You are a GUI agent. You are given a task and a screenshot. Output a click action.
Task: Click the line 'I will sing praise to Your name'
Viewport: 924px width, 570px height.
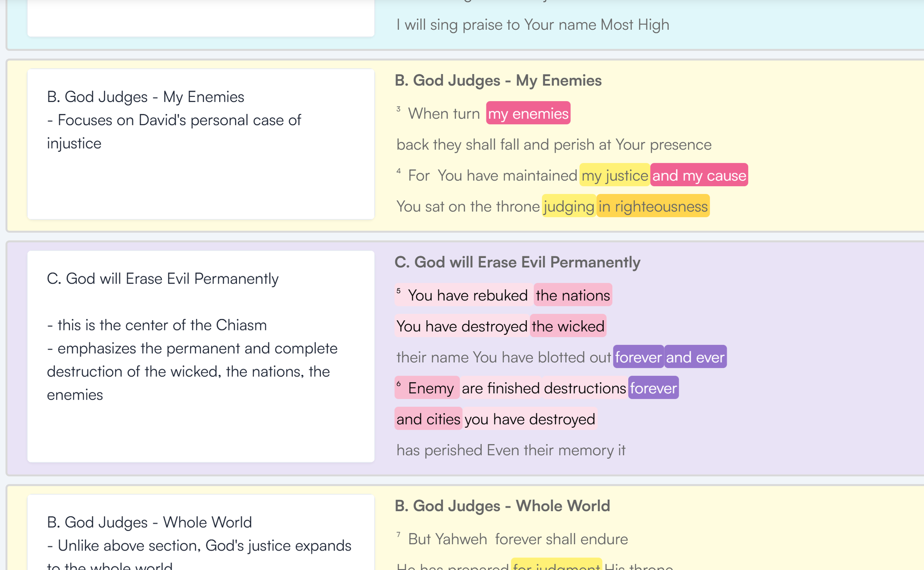tap(532, 24)
